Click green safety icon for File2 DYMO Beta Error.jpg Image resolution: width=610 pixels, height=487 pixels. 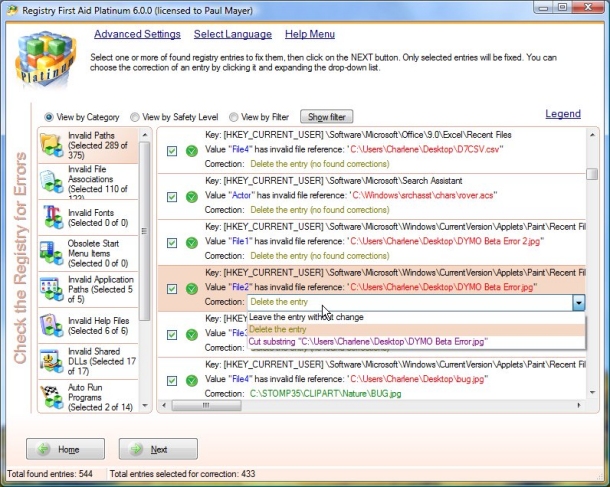pyautogui.click(x=191, y=289)
